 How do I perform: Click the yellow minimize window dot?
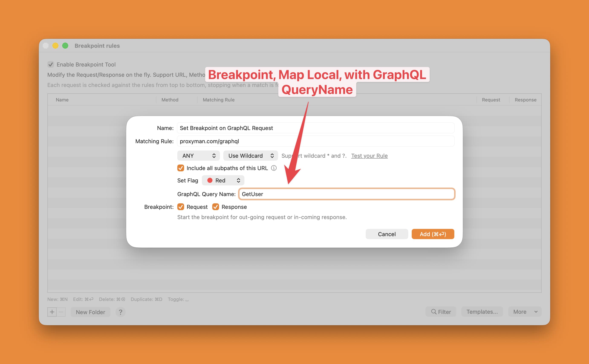pos(55,46)
